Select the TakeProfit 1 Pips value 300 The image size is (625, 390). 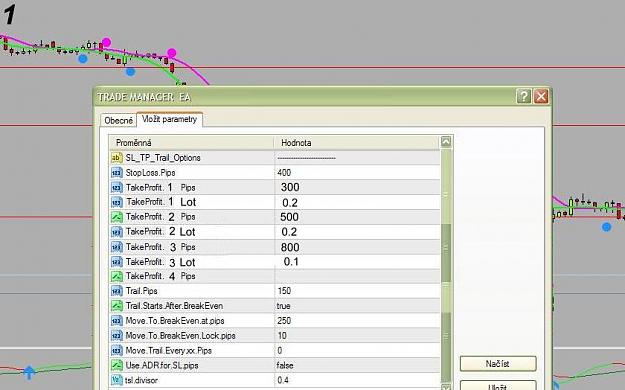(290, 187)
